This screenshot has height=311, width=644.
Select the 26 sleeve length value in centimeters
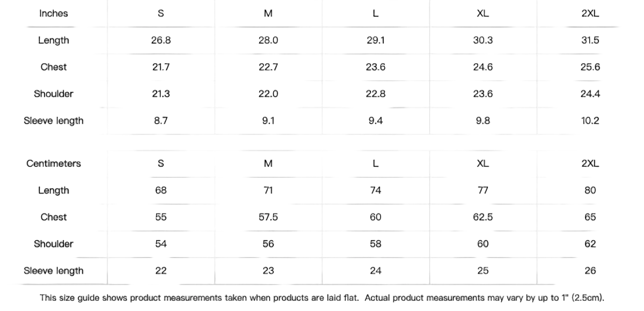[x=590, y=271]
